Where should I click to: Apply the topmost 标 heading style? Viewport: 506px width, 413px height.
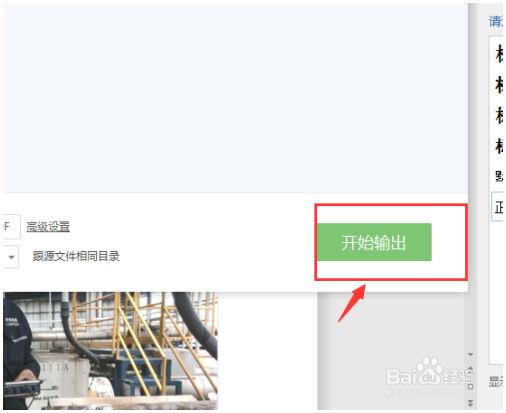tap(499, 54)
